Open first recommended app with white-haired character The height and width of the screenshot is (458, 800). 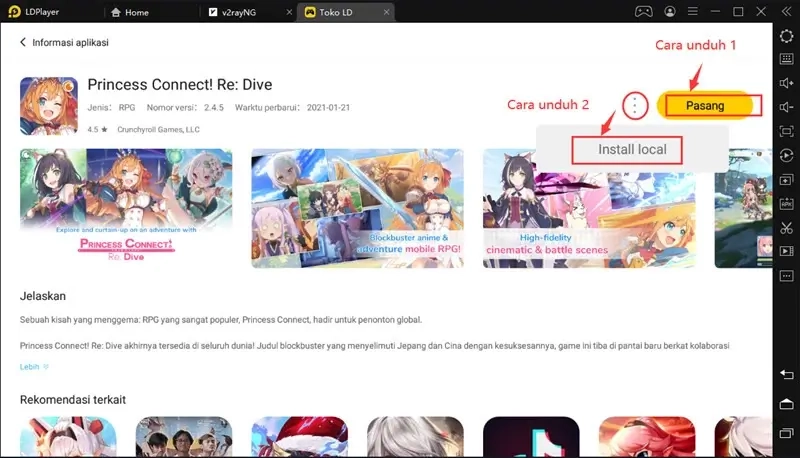68,437
